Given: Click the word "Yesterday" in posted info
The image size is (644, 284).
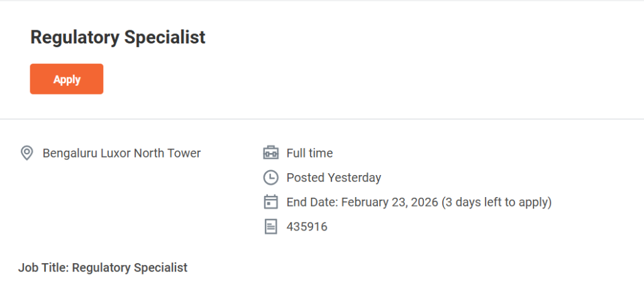Looking at the screenshot, I should tap(354, 178).
